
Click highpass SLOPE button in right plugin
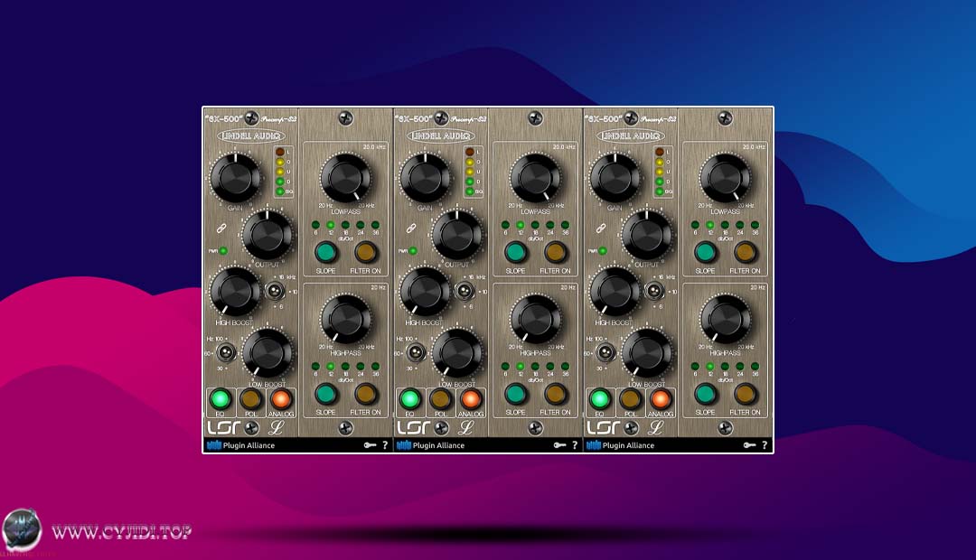click(x=705, y=393)
